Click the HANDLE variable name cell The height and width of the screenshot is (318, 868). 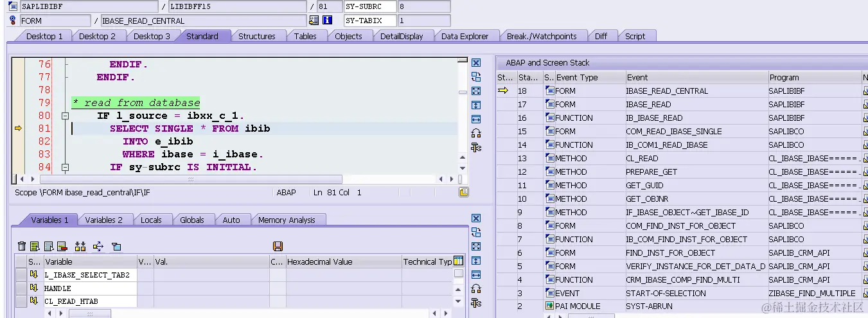click(x=90, y=288)
